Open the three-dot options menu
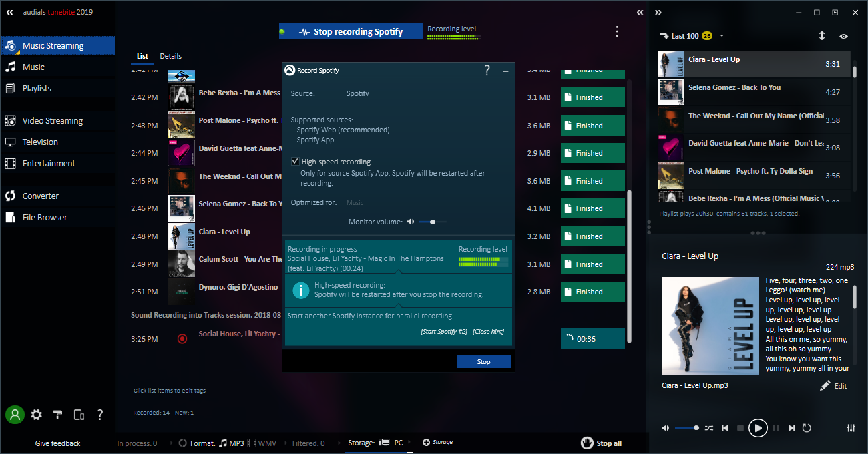 [617, 31]
